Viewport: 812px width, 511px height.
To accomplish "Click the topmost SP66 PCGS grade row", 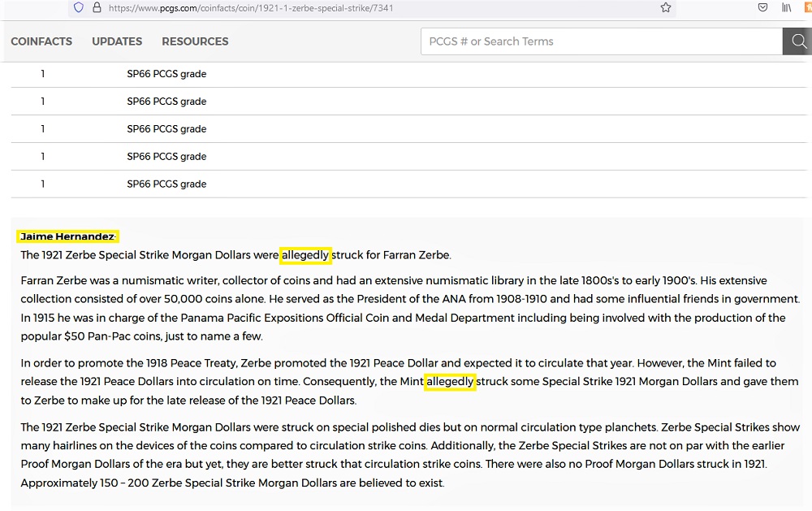I will pyautogui.click(x=409, y=74).
